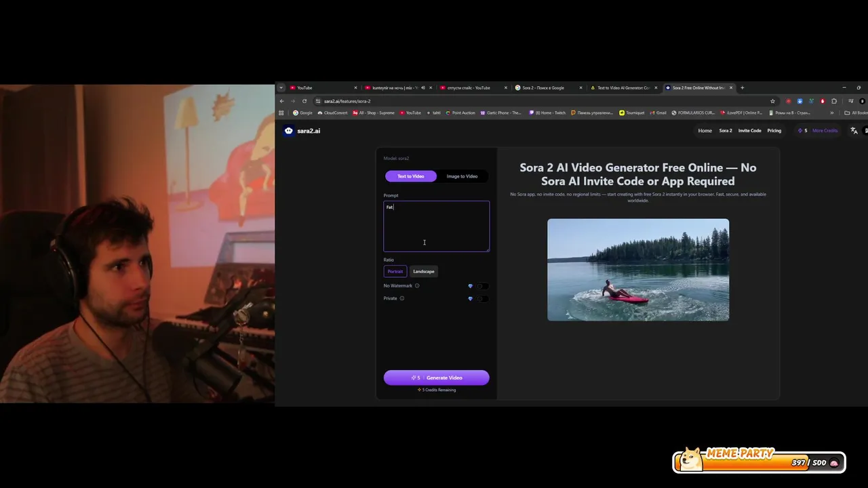This screenshot has height=488, width=868.
Task: Open the Extensions puzzle icon
Action: click(834, 101)
